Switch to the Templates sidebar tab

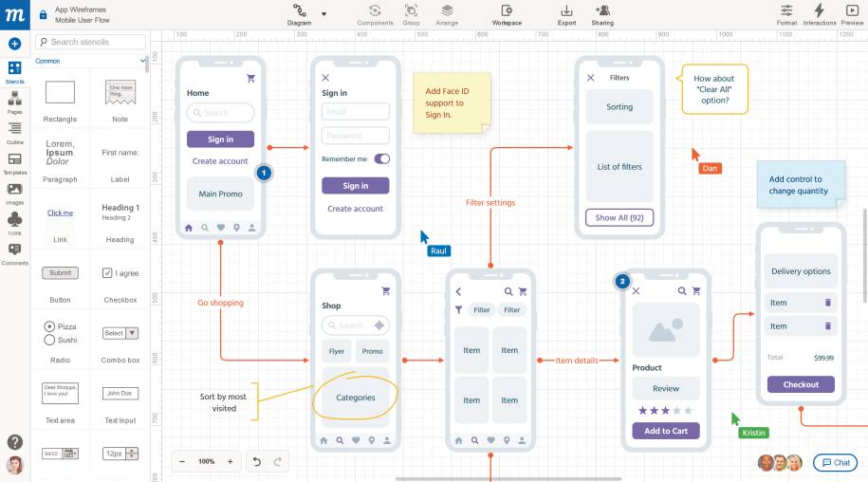(x=15, y=164)
